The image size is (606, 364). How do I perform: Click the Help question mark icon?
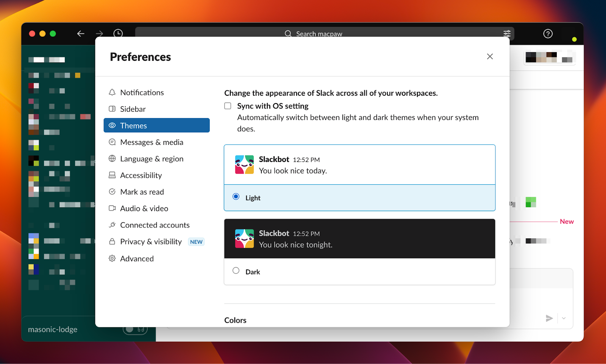(x=548, y=34)
